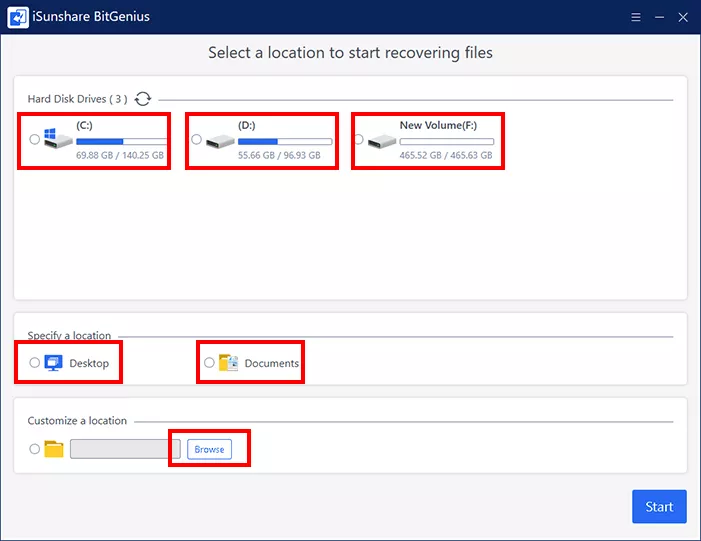
Task: Click the Customize a location heading
Action: tap(77, 421)
